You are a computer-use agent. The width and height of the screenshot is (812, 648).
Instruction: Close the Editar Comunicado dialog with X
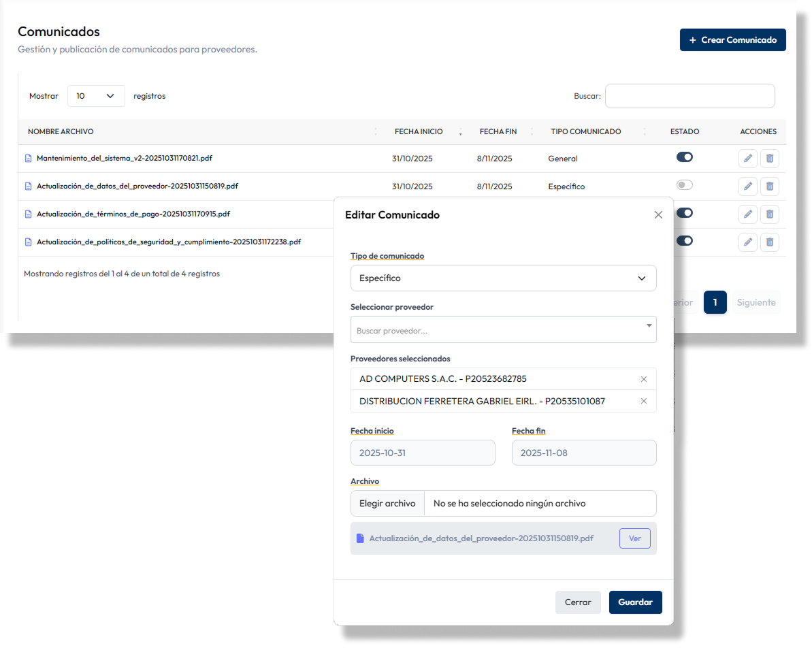[658, 215]
